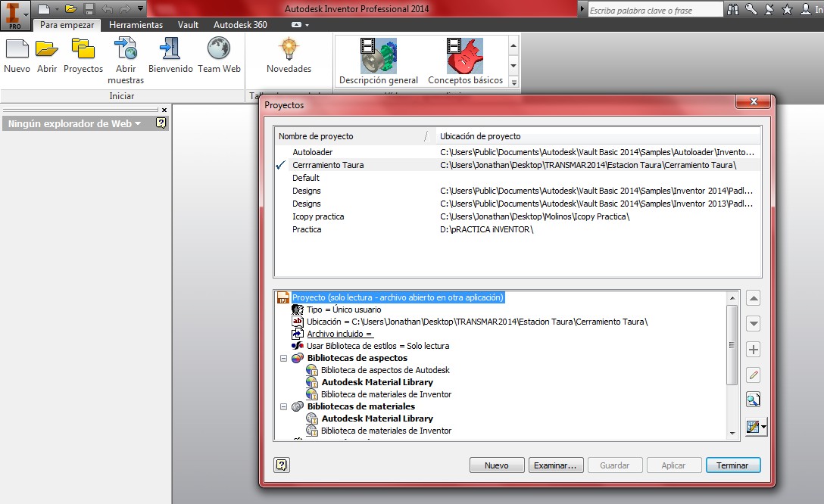Select the Tipo = Único usuario item

344,310
